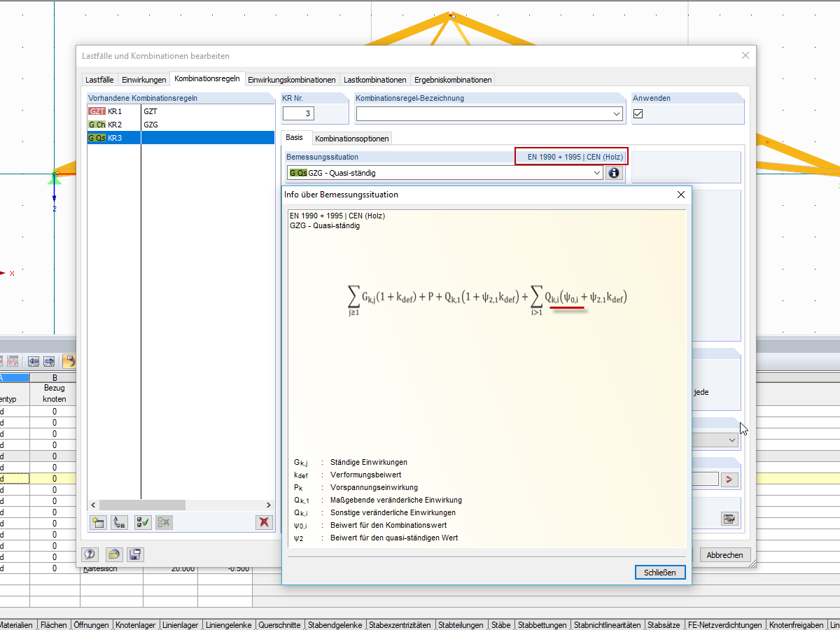Click the red arrow pick button
The image size is (840, 630).
[730, 479]
